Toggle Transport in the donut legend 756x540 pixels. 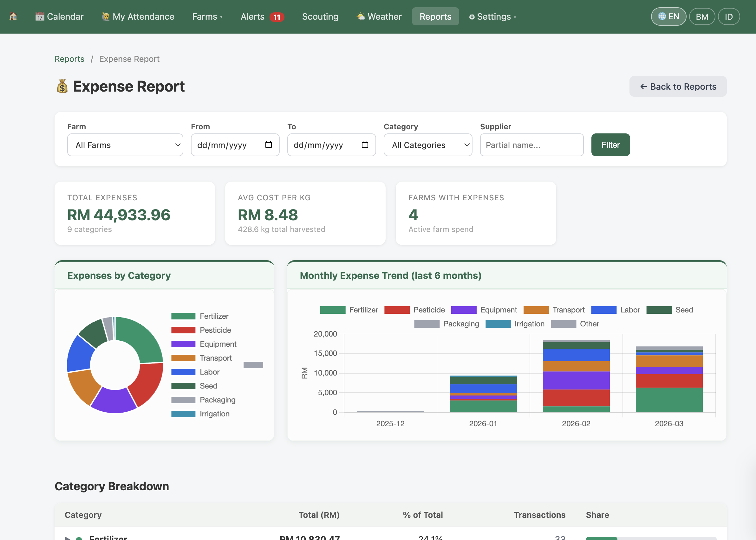202,358
